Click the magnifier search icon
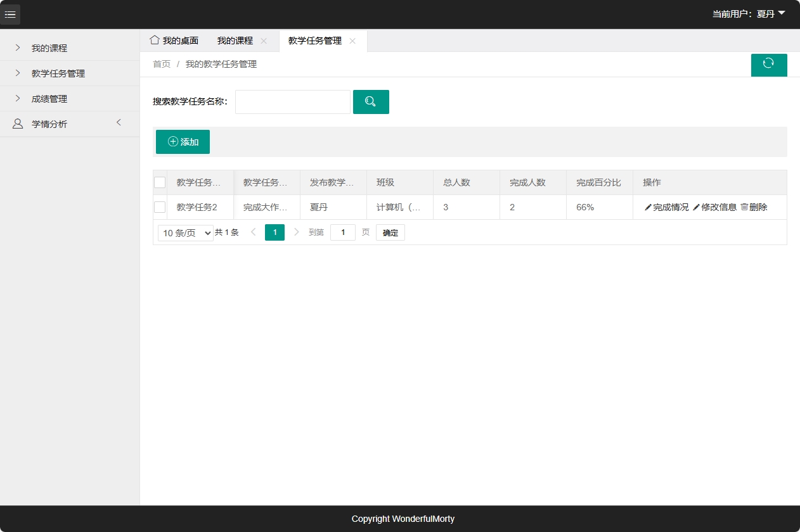This screenshot has width=800, height=532. tap(371, 101)
